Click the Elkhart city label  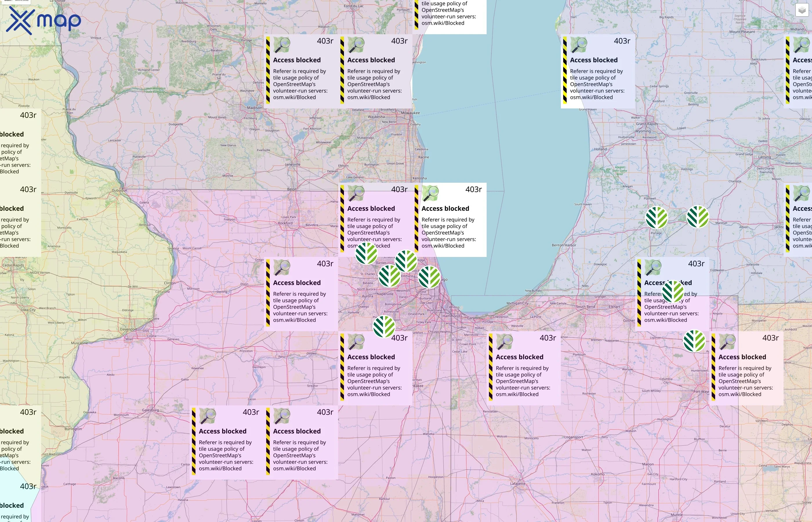pyautogui.click(x=615, y=307)
